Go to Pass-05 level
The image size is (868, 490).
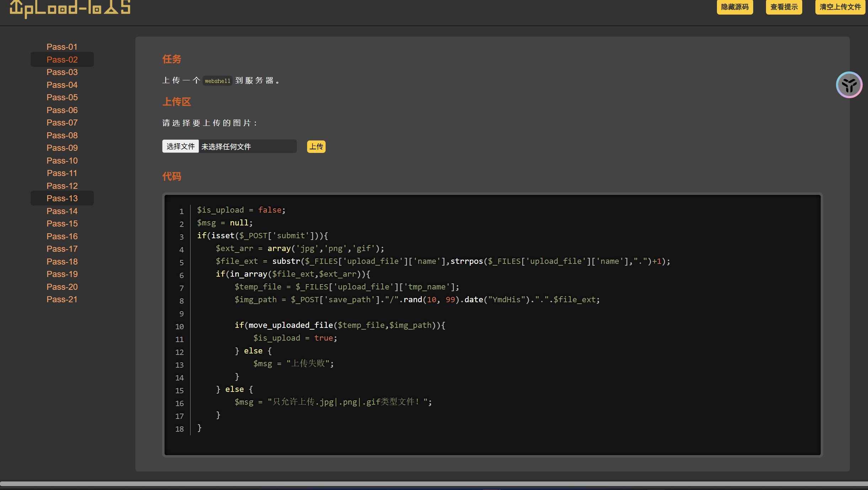pos(62,97)
